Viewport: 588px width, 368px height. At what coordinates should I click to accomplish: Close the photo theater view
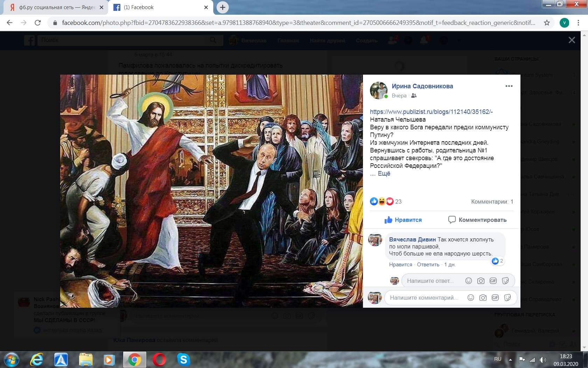pos(572,40)
